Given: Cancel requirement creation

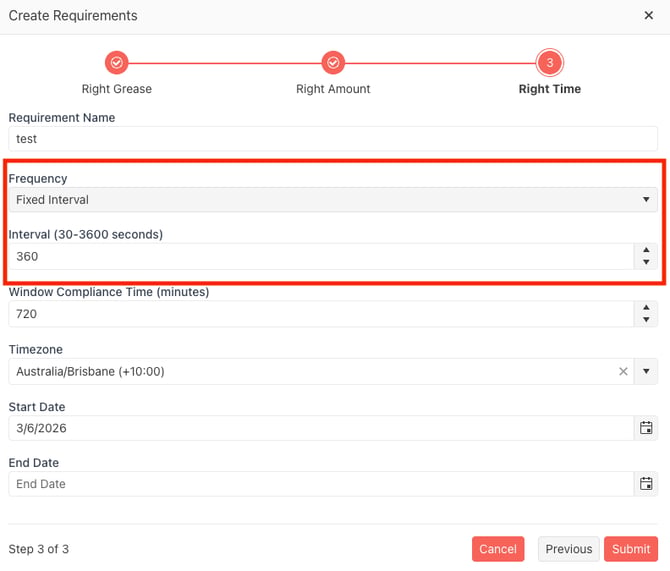Looking at the screenshot, I should pyautogui.click(x=498, y=549).
